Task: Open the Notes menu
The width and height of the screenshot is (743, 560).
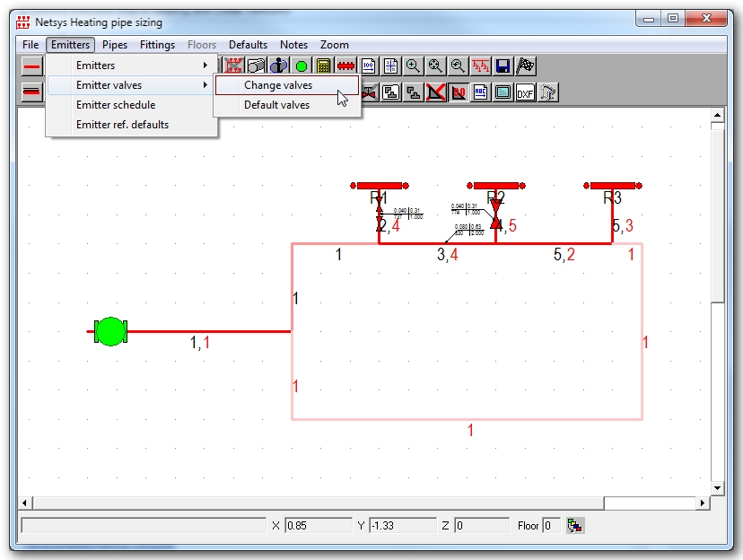Action: tap(293, 45)
